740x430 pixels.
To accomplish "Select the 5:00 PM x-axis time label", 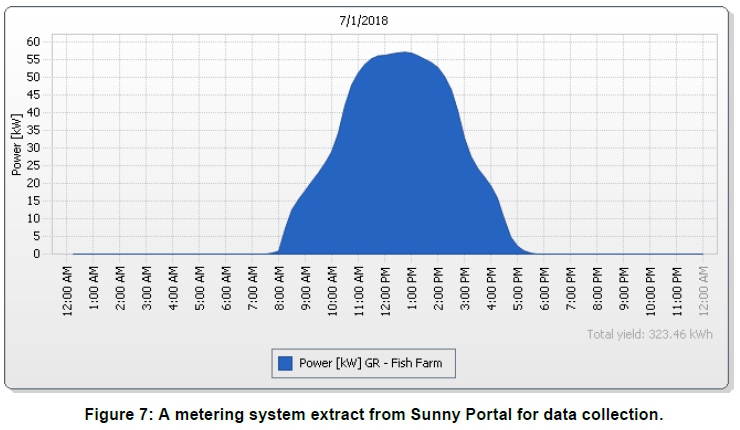I will click(518, 290).
